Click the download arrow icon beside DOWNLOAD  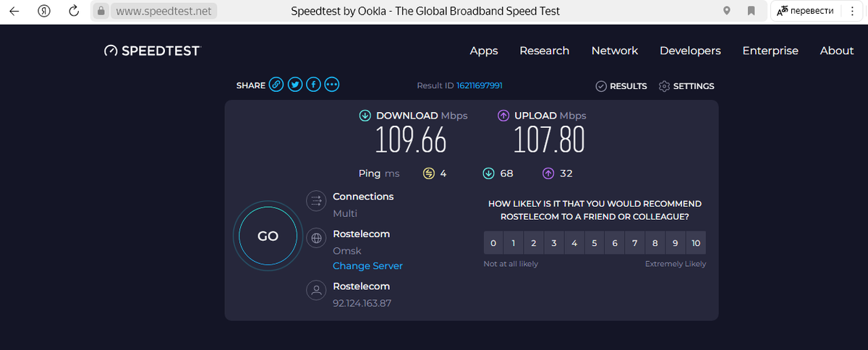[x=365, y=116]
